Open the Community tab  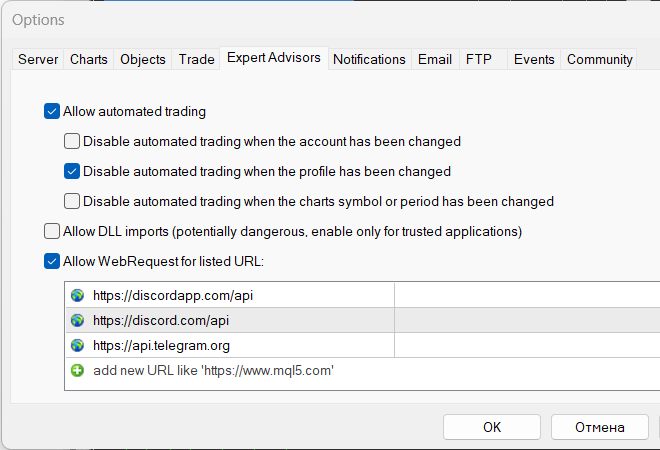click(x=599, y=59)
